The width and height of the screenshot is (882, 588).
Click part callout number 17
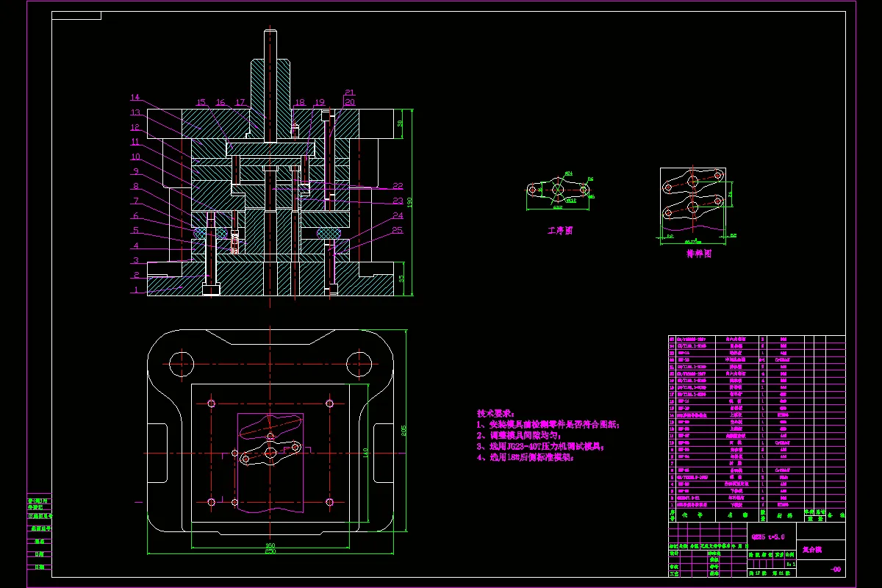click(x=240, y=102)
